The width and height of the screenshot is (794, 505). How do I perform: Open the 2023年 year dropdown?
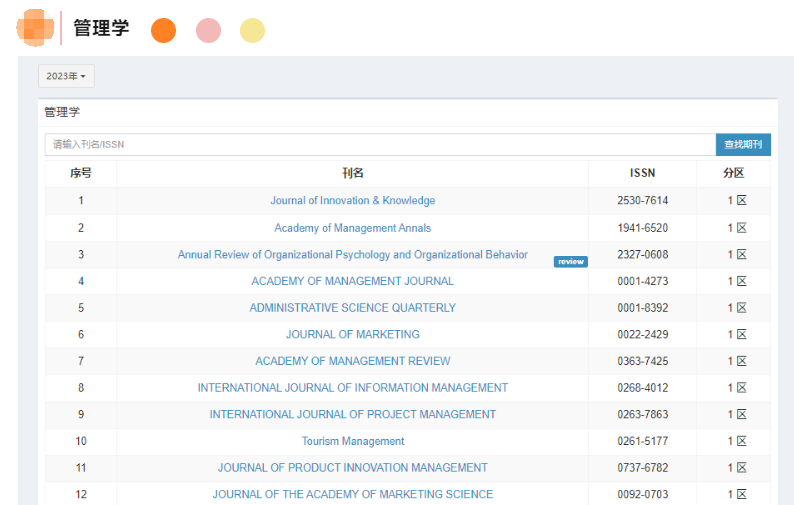tap(66, 76)
